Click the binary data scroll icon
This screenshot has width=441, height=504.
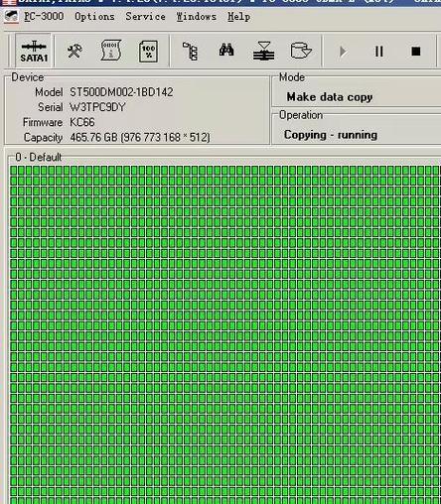[111, 51]
